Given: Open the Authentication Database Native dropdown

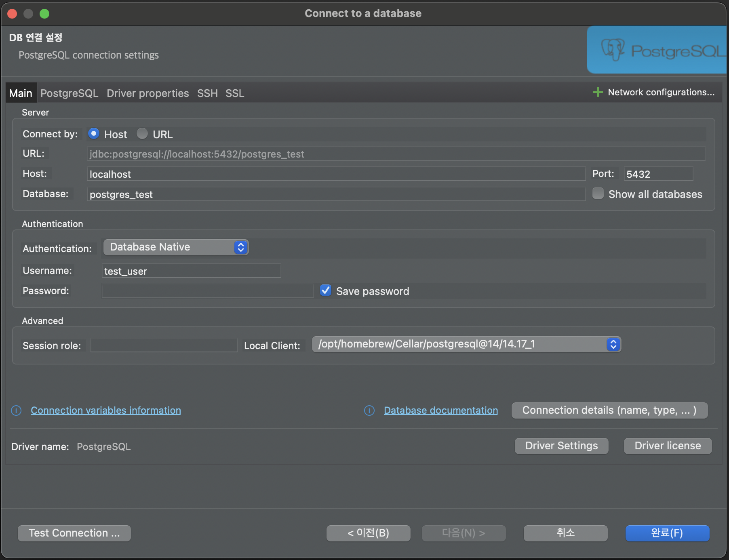Looking at the screenshot, I should (x=176, y=247).
